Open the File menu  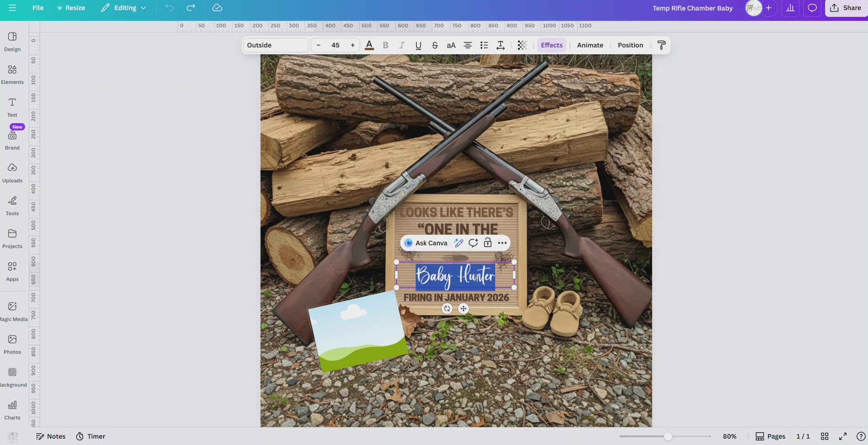[38, 8]
